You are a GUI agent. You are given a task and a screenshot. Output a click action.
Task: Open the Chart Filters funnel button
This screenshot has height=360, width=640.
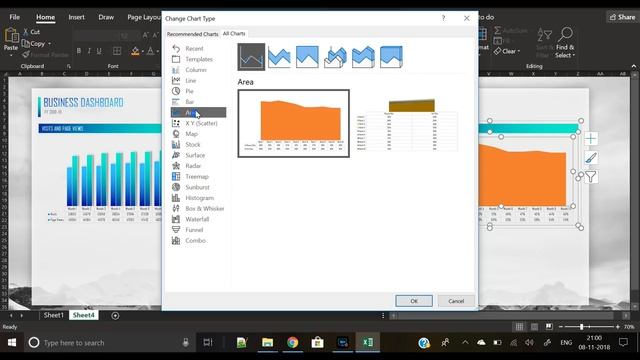pyautogui.click(x=591, y=176)
